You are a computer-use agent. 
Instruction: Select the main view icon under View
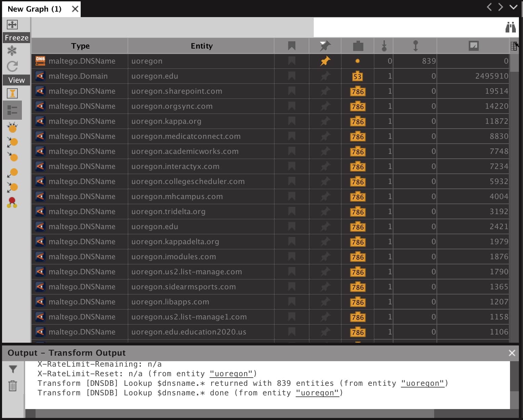(12, 93)
